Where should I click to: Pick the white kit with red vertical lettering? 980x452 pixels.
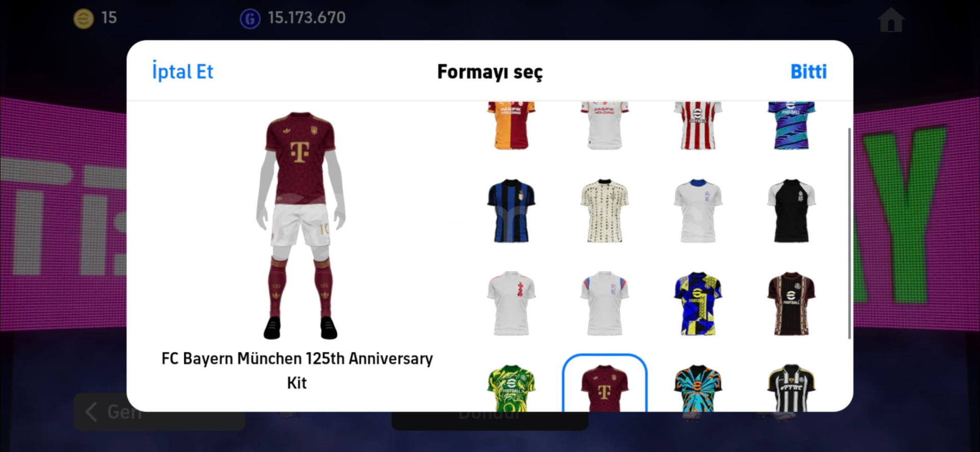point(511,304)
